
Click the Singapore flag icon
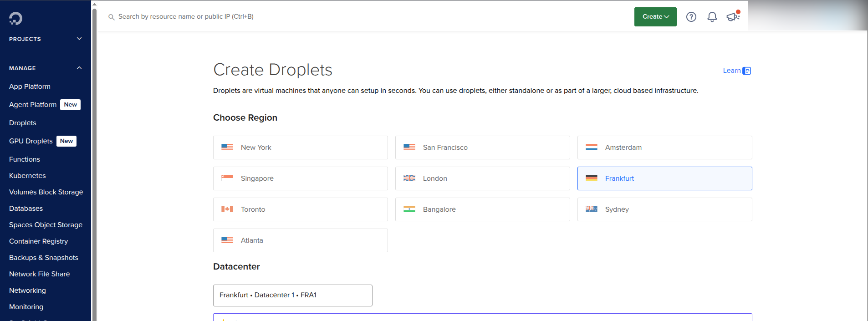[227, 178]
